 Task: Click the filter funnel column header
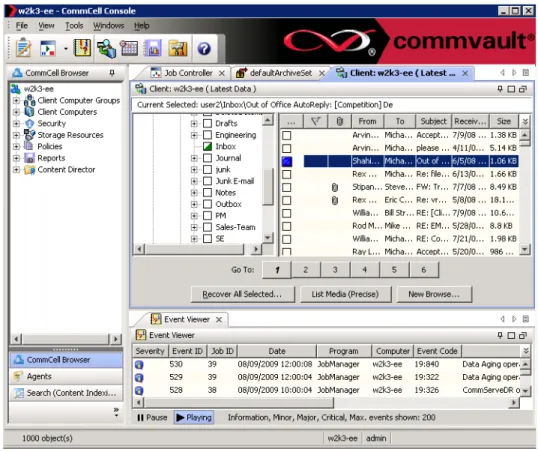tap(315, 121)
